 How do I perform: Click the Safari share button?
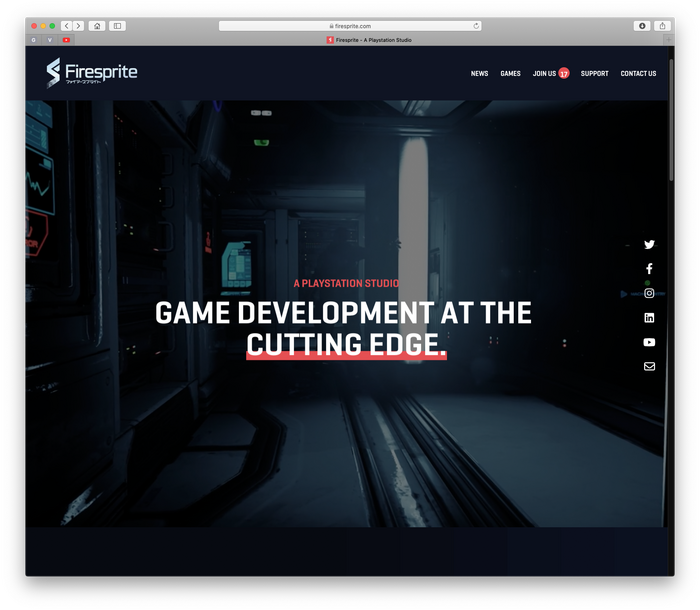point(662,26)
